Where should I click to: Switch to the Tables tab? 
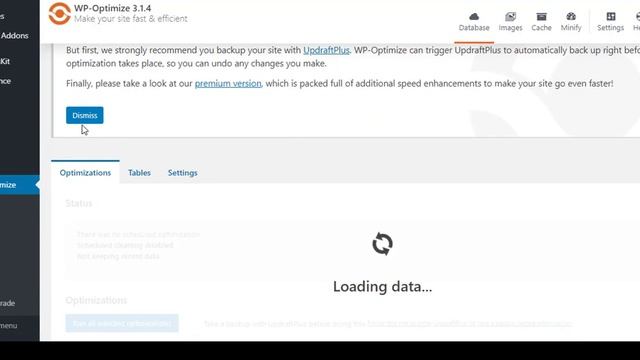tap(139, 173)
